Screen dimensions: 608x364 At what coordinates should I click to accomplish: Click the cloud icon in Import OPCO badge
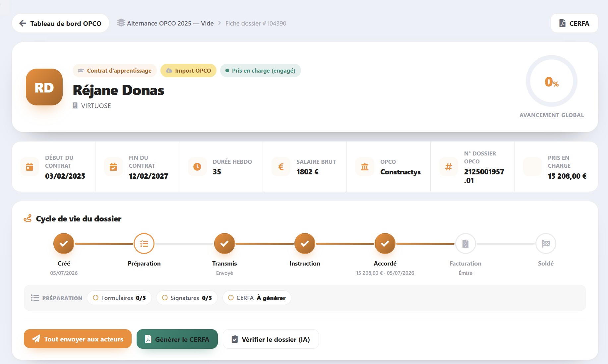(x=169, y=71)
